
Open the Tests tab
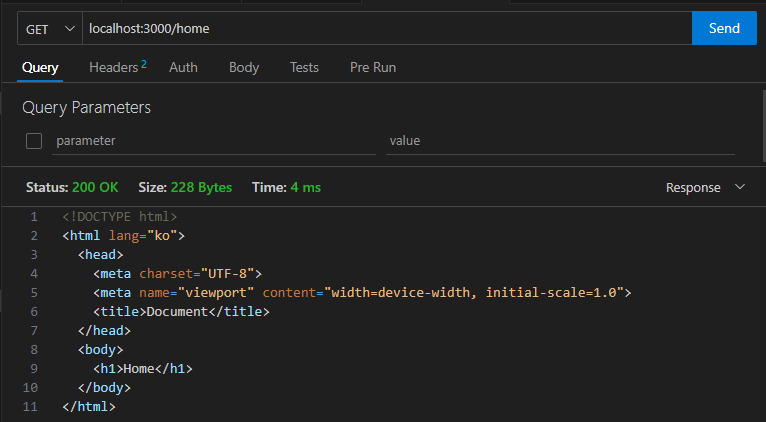tap(304, 67)
